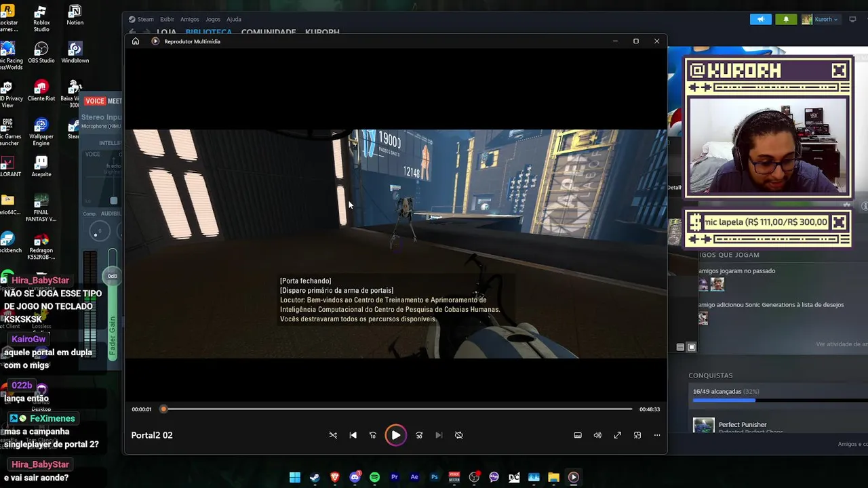The height and width of the screenshot is (488, 868).
Task: Switch media player to full screen
Action: click(x=617, y=435)
